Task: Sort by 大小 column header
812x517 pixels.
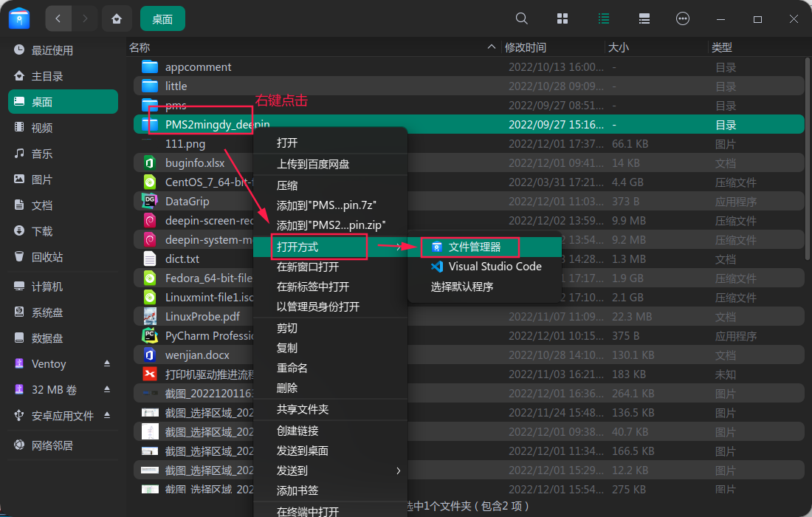Action: pyautogui.click(x=656, y=47)
